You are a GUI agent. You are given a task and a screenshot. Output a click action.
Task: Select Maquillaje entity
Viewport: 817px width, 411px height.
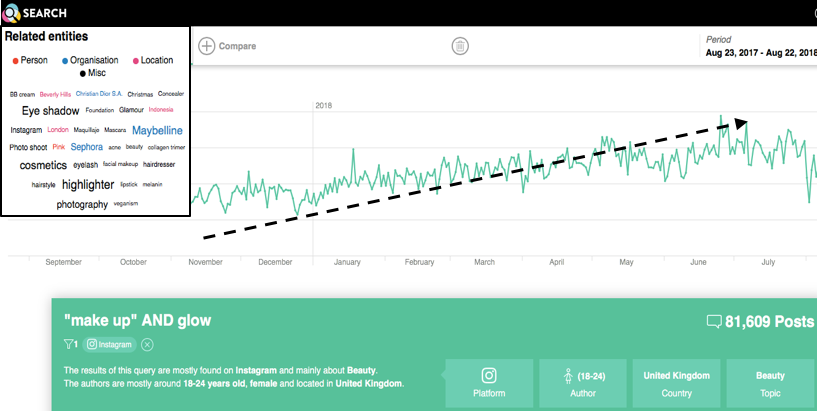(x=86, y=130)
